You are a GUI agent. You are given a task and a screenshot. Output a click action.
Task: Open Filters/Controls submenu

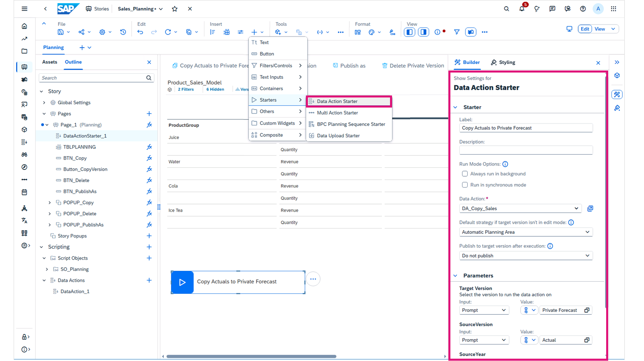278,66
